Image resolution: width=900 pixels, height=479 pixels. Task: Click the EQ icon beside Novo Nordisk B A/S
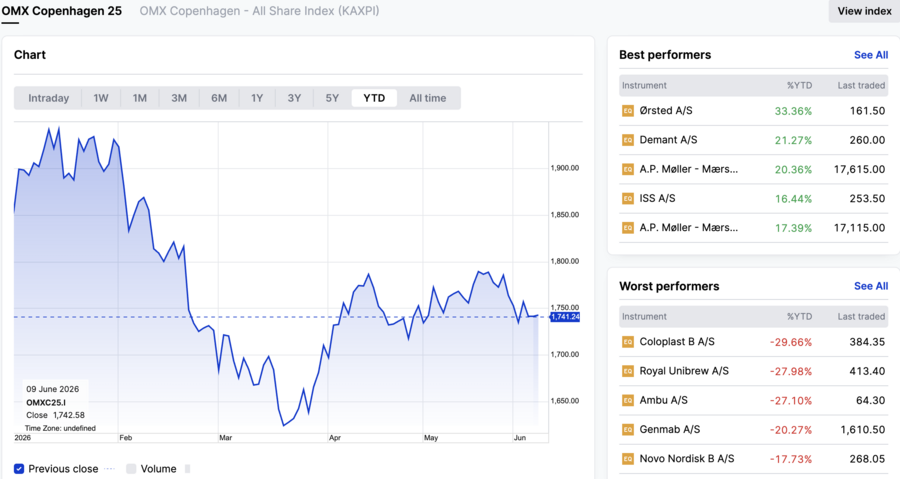coord(628,459)
